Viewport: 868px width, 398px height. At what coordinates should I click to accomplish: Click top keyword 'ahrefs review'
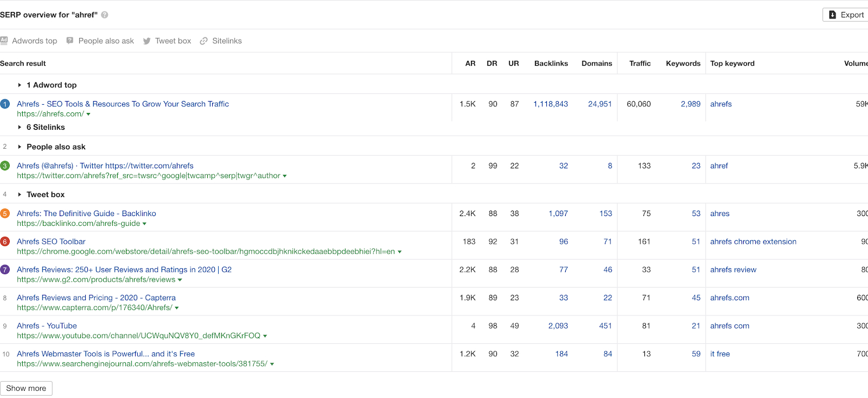click(733, 269)
